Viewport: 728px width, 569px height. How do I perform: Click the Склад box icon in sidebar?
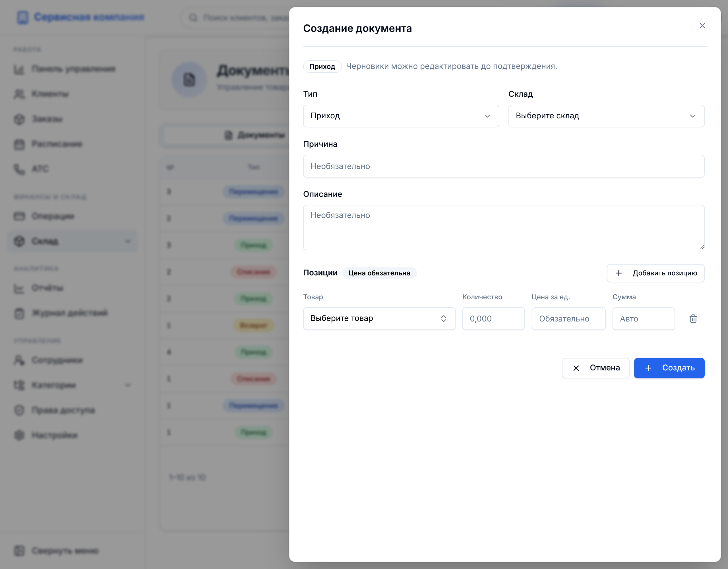[19, 241]
